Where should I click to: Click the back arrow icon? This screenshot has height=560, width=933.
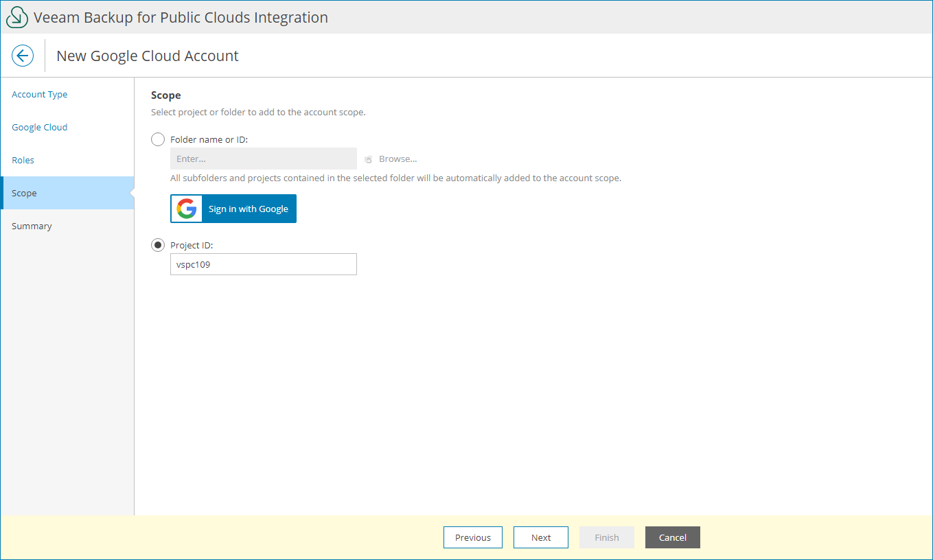point(23,56)
